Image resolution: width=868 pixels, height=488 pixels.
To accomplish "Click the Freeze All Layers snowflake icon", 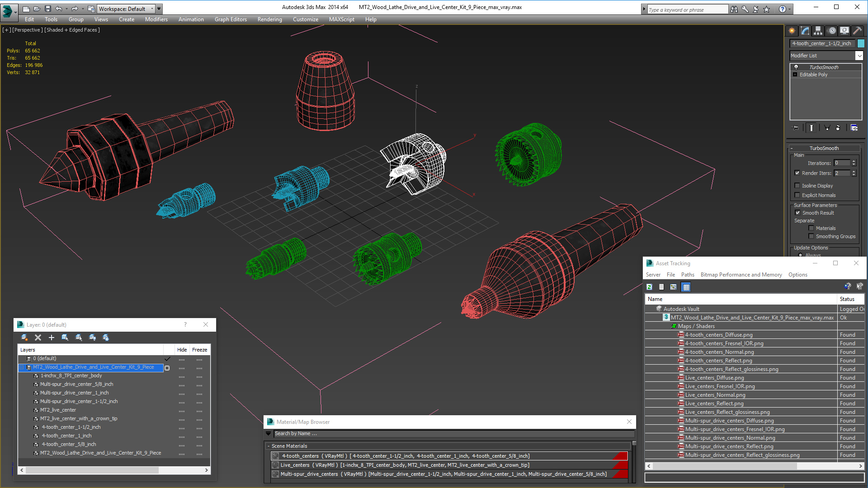I will (106, 338).
